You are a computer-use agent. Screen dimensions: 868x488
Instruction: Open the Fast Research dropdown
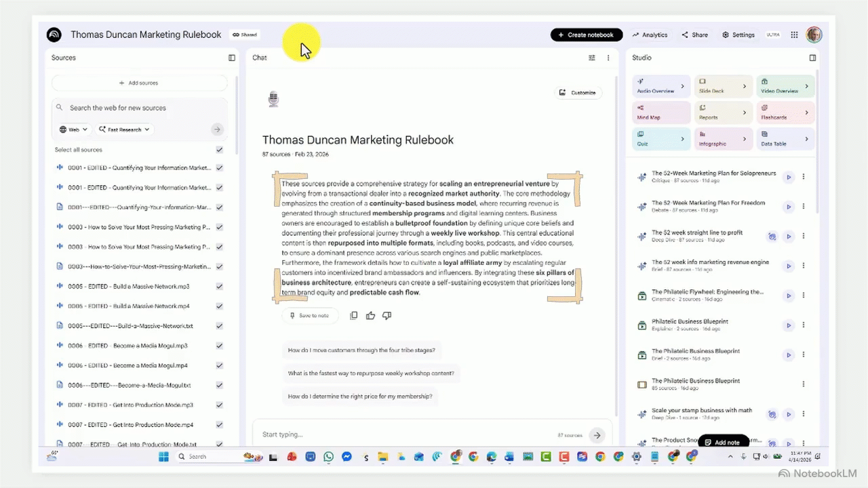[x=124, y=129]
